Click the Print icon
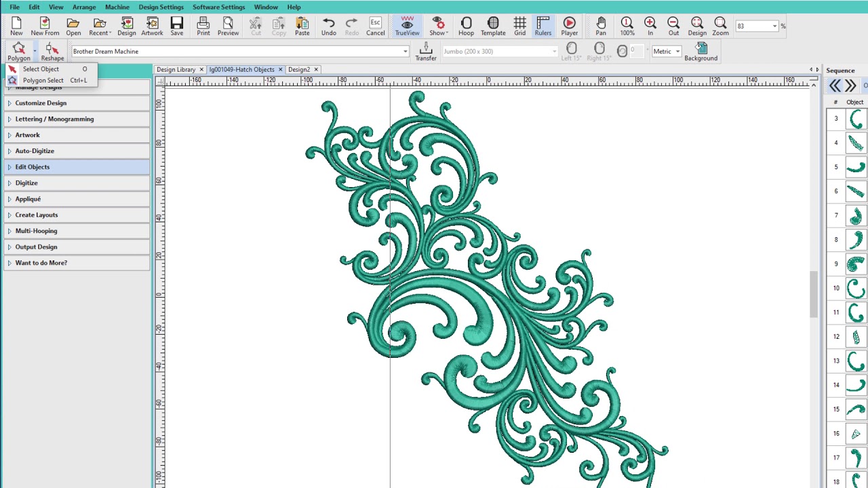This screenshot has height=488, width=868. pos(203,26)
